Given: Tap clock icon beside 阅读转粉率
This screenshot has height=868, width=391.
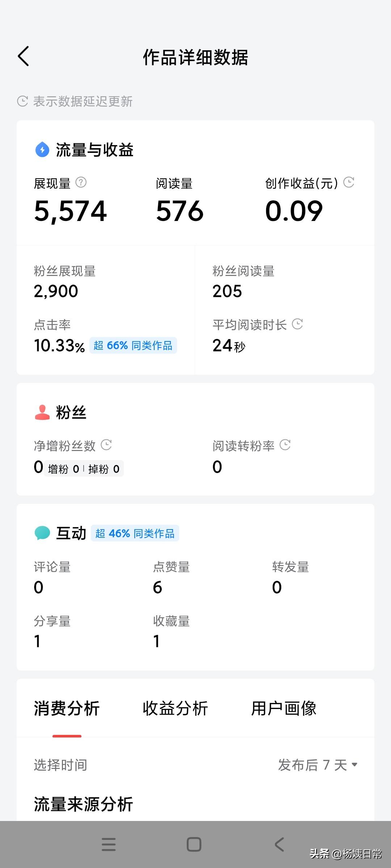Looking at the screenshot, I should coord(285,445).
